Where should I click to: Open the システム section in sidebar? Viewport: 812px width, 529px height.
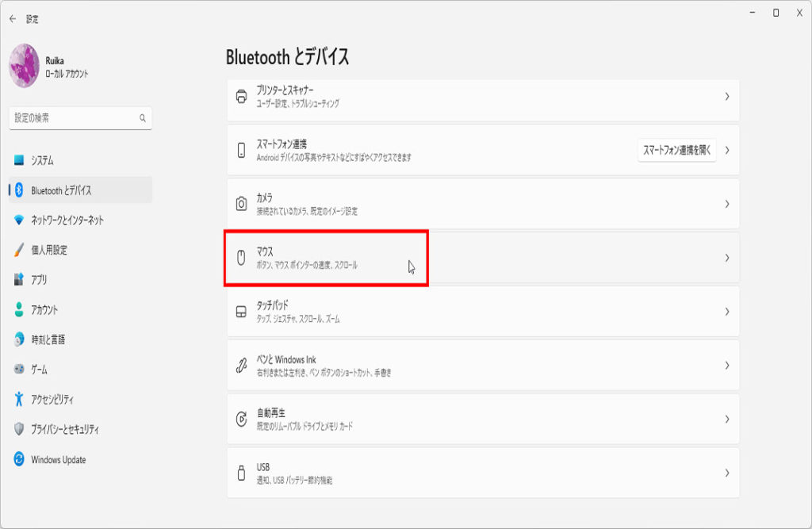coord(43,160)
